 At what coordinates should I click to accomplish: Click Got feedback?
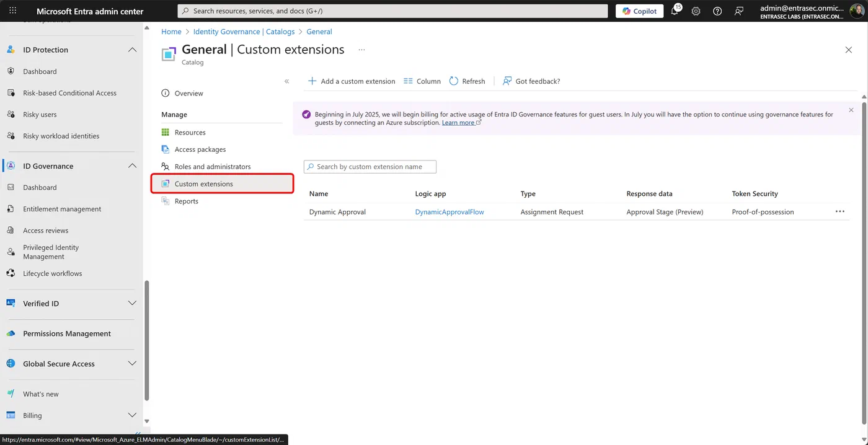[531, 81]
